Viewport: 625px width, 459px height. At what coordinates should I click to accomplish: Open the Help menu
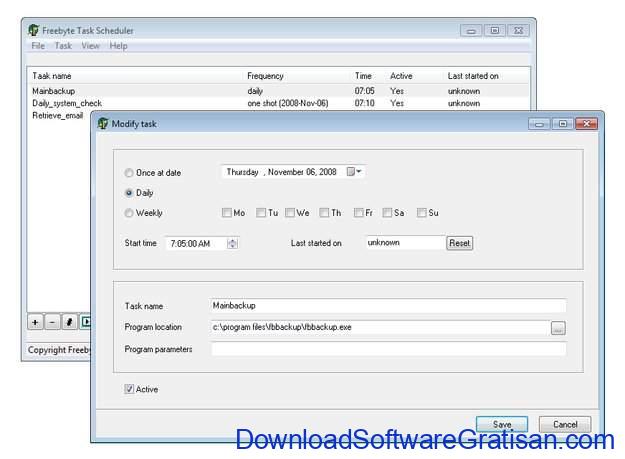[x=118, y=46]
